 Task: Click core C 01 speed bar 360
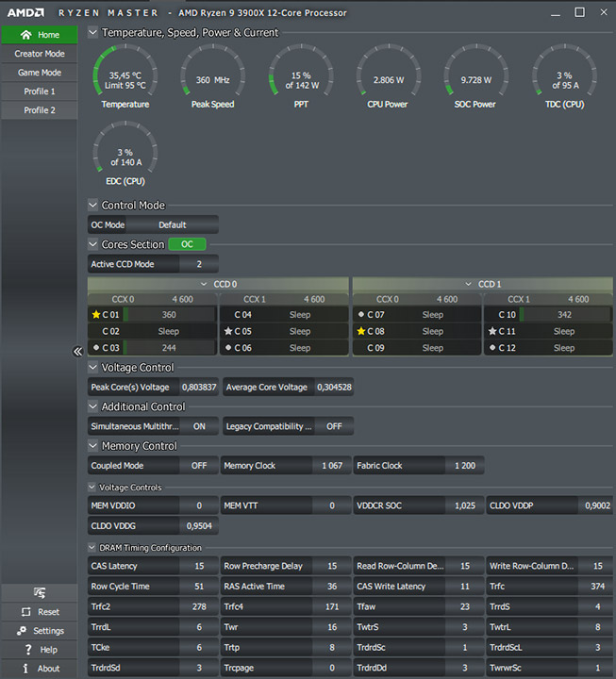[x=169, y=315]
